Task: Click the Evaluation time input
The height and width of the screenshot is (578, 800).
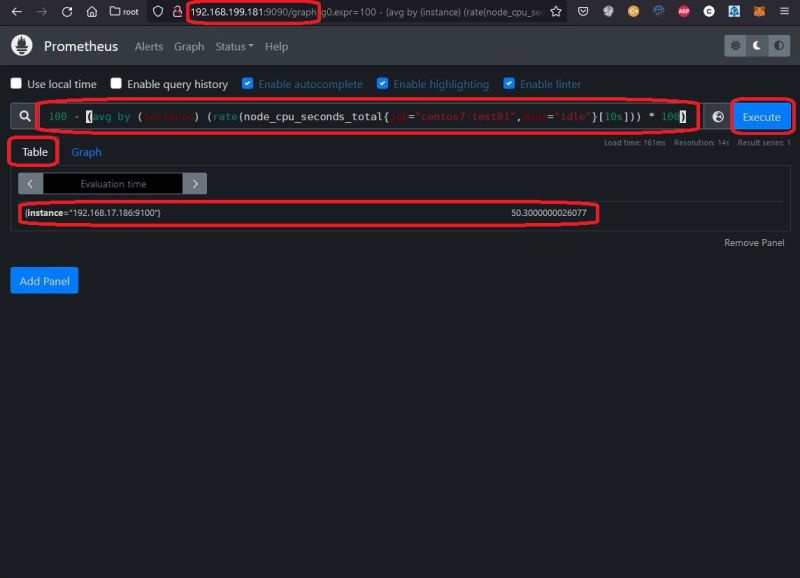Action: [x=113, y=184]
